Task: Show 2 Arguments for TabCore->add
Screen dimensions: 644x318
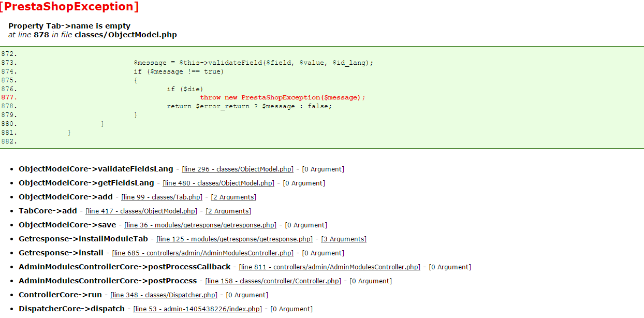Action: pos(228,211)
